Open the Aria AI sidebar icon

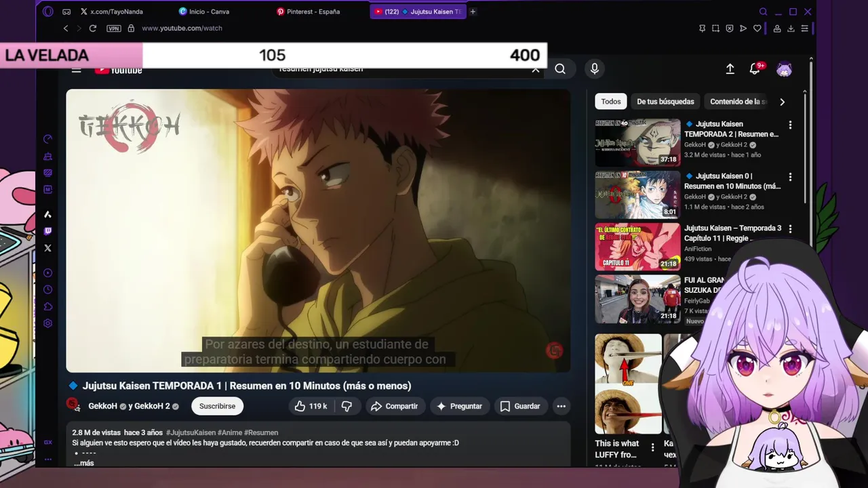click(47, 214)
